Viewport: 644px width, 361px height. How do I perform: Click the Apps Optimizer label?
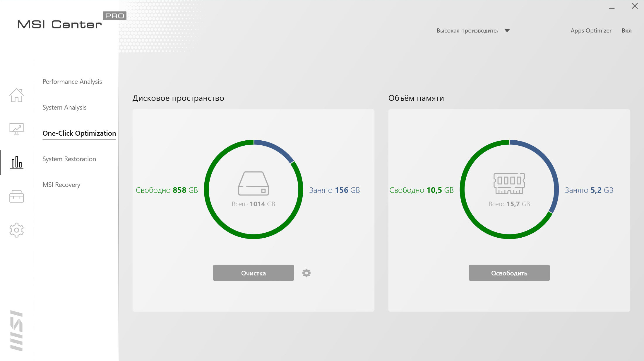tap(591, 30)
